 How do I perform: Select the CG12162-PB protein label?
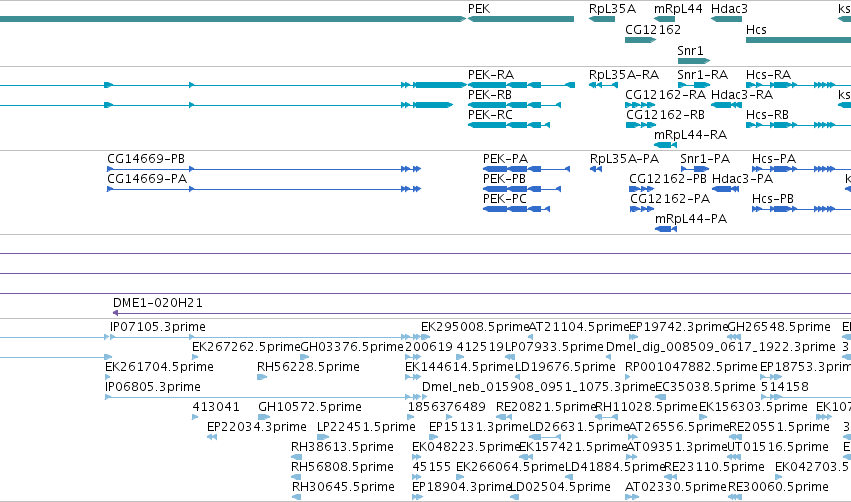click(x=668, y=179)
